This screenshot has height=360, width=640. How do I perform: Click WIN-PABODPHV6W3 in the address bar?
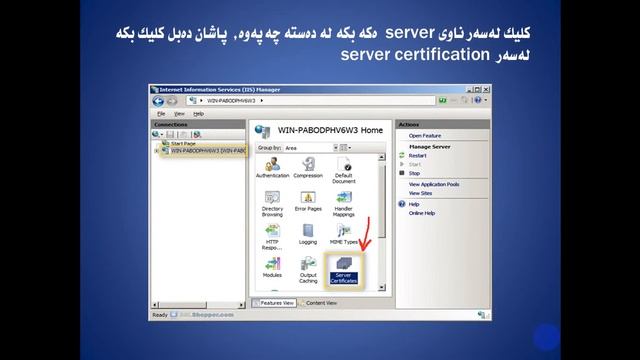point(231,100)
